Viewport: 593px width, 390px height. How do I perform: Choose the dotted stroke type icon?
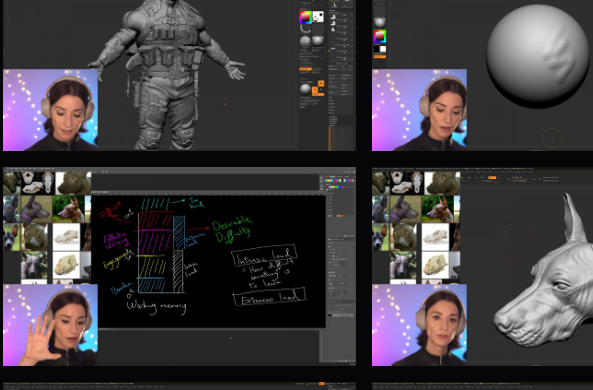(x=305, y=30)
